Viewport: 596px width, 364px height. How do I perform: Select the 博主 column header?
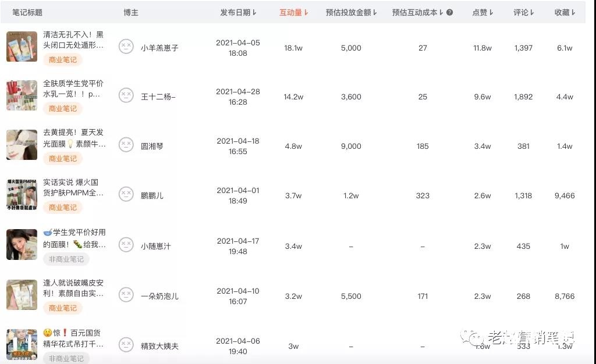(x=130, y=12)
